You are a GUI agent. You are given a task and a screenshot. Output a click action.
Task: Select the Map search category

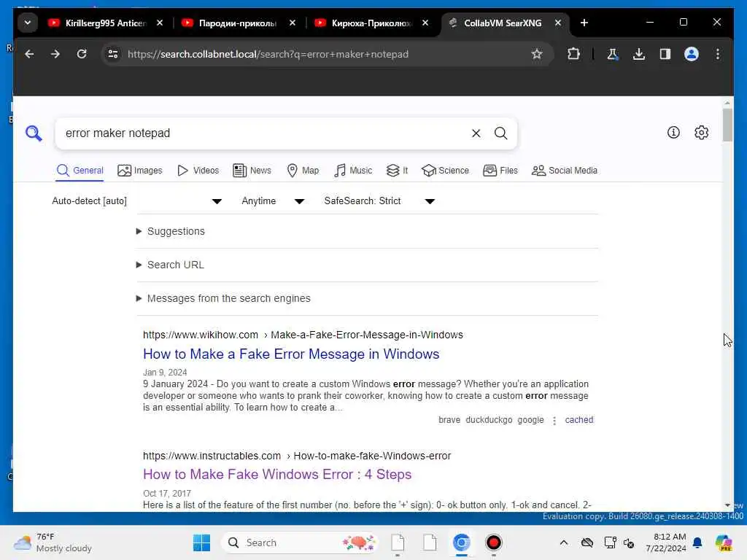pyautogui.click(x=303, y=171)
